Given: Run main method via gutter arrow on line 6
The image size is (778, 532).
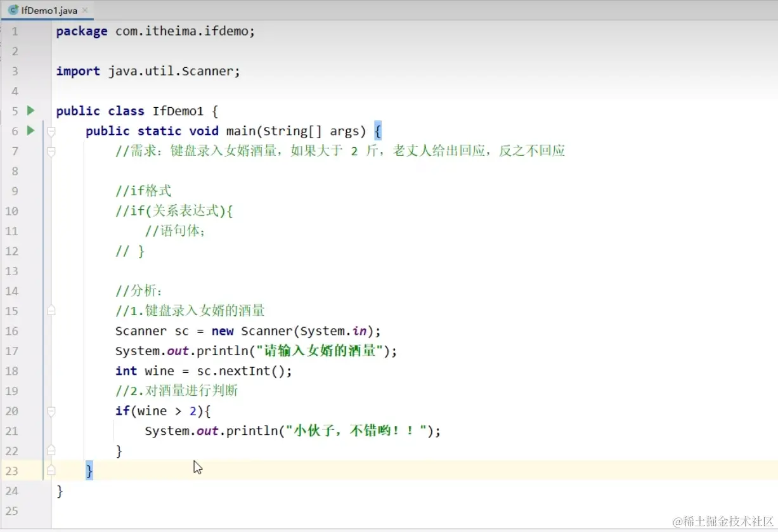Looking at the screenshot, I should [x=30, y=131].
